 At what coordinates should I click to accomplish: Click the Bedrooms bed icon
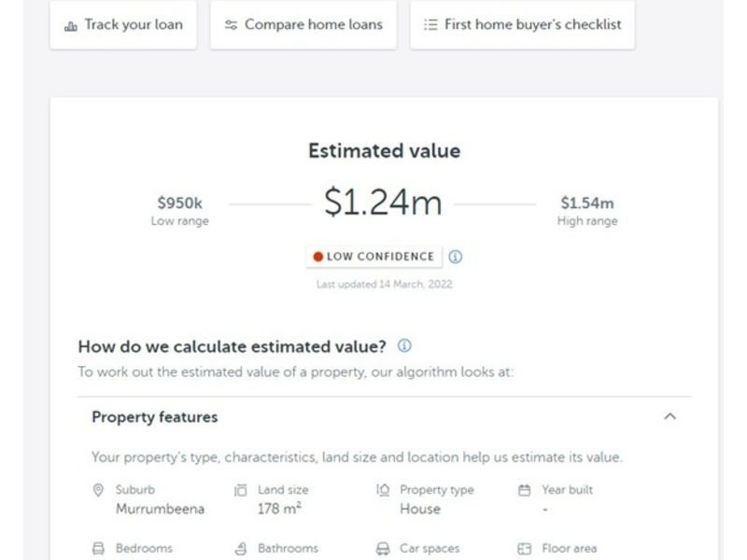click(x=98, y=549)
